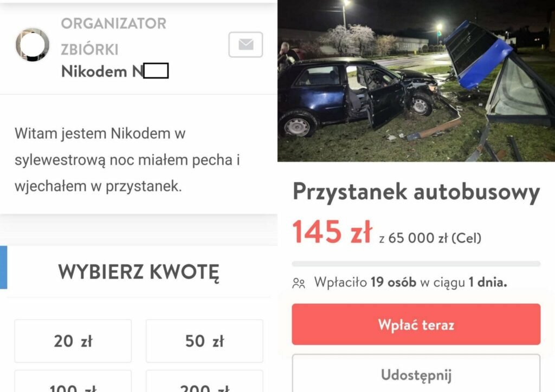Click the organizer name Nikodem N

115,71
